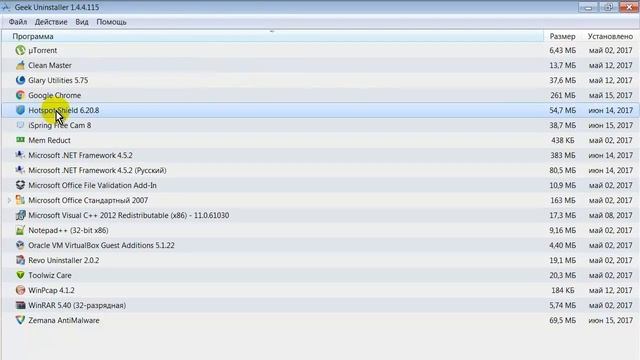Click the WinRAR icon
The image size is (640, 360).
tap(20, 305)
